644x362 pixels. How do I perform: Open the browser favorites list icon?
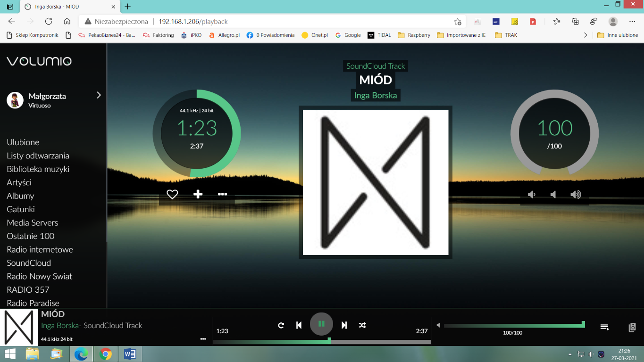point(557,21)
